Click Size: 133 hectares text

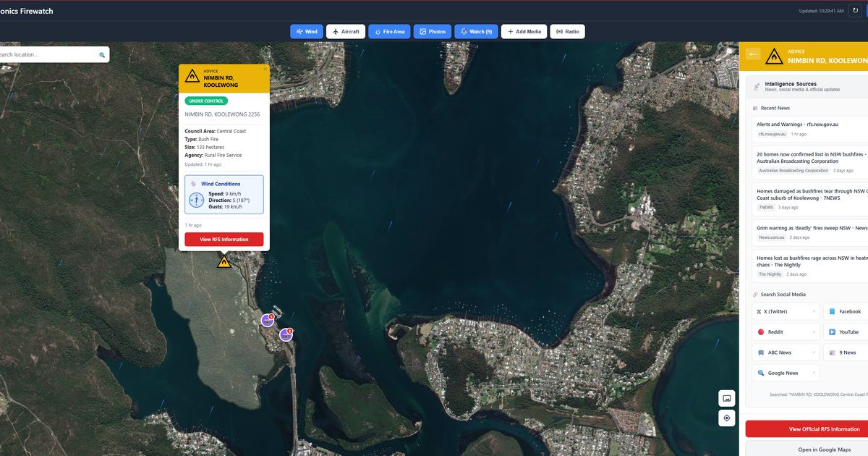pyautogui.click(x=205, y=147)
